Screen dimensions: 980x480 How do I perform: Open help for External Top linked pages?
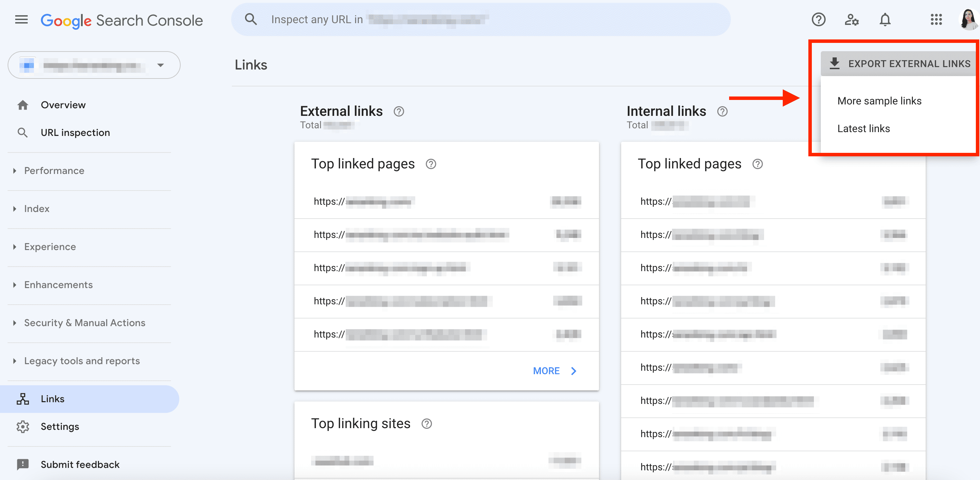(430, 164)
